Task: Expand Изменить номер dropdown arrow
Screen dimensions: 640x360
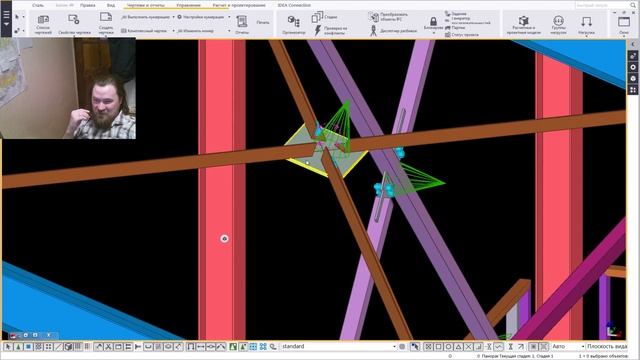Action: [x=229, y=31]
